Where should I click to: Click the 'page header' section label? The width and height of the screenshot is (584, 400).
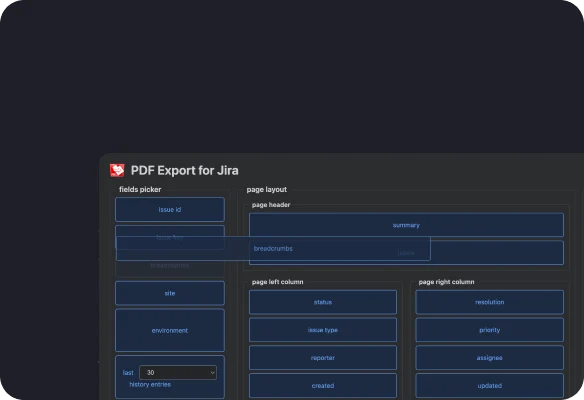point(271,204)
